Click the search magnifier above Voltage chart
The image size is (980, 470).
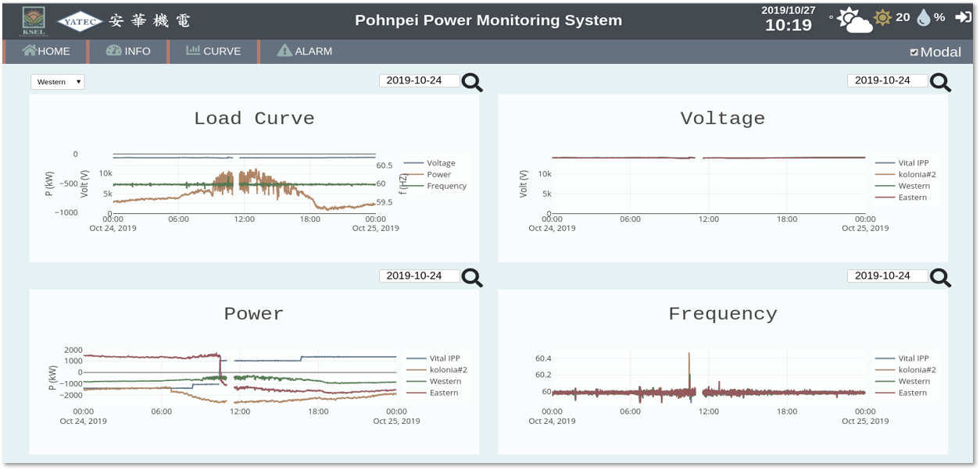(x=940, y=82)
